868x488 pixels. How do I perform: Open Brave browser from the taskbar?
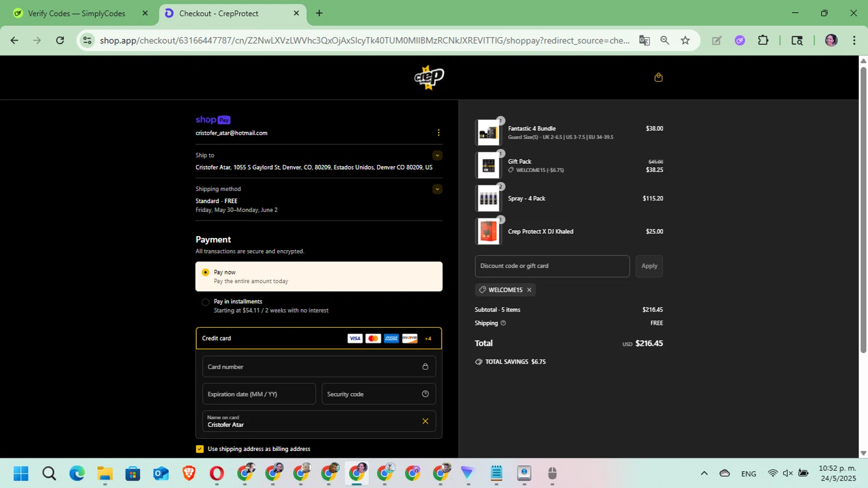coord(189,474)
